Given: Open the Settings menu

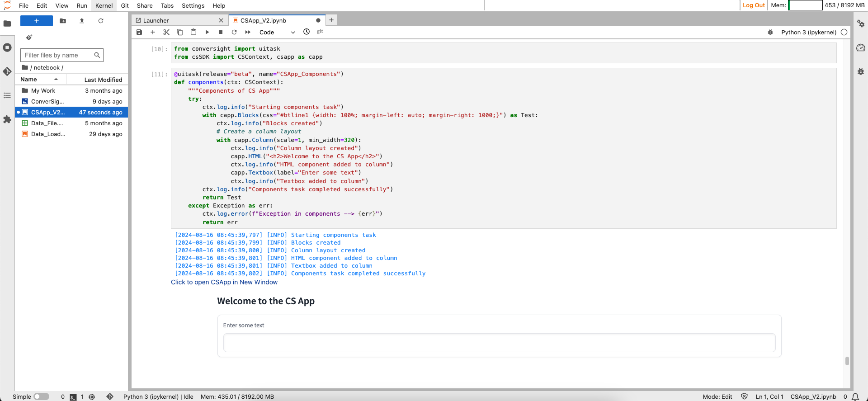Looking at the screenshot, I should click(x=193, y=5).
